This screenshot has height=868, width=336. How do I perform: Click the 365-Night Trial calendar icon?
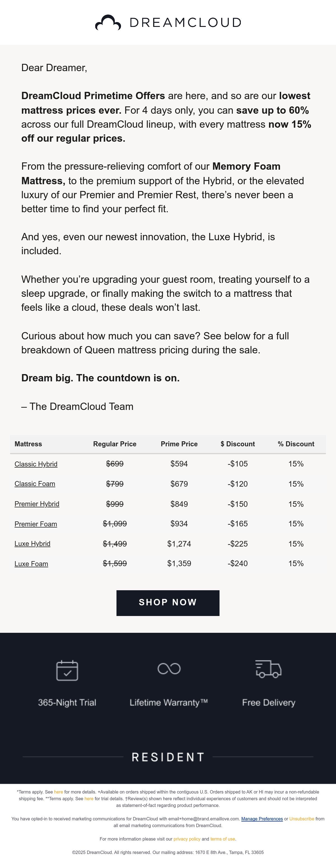(67, 670)
